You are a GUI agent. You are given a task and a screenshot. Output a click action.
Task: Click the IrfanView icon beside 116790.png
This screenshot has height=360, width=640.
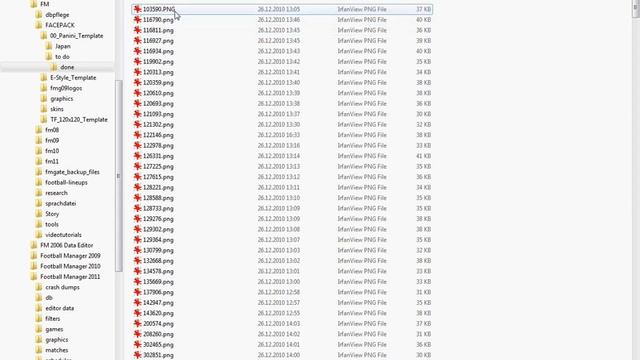pos(138,20)
